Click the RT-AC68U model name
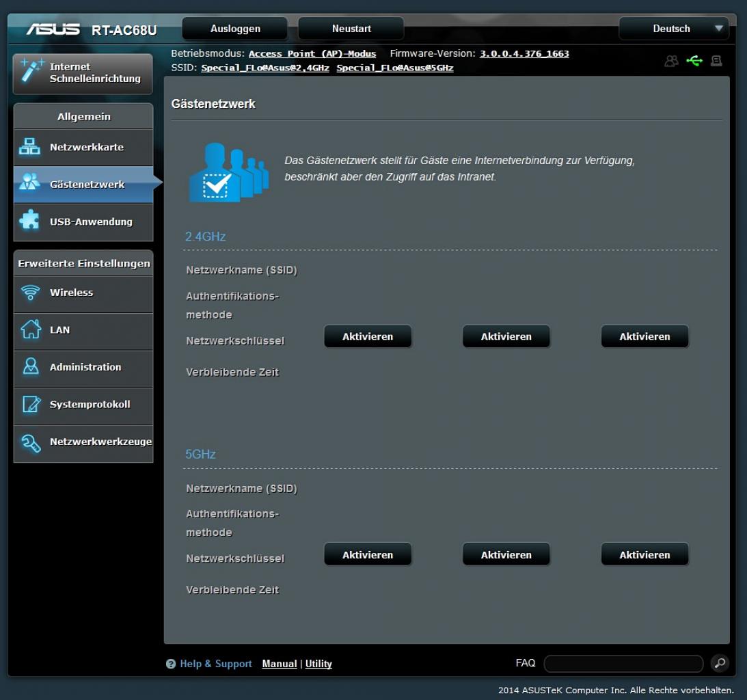 pos(124,30)
